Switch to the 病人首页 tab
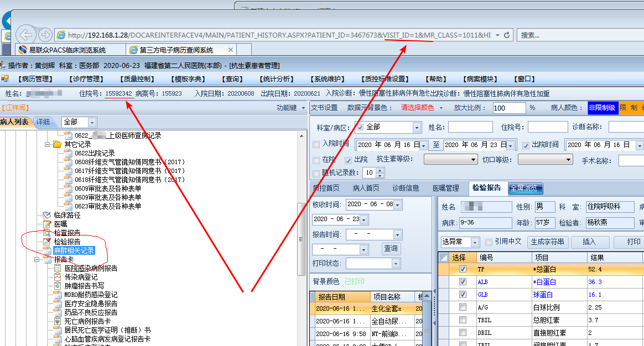This screenshot has height=346, width=644. (x=366, y=188)
